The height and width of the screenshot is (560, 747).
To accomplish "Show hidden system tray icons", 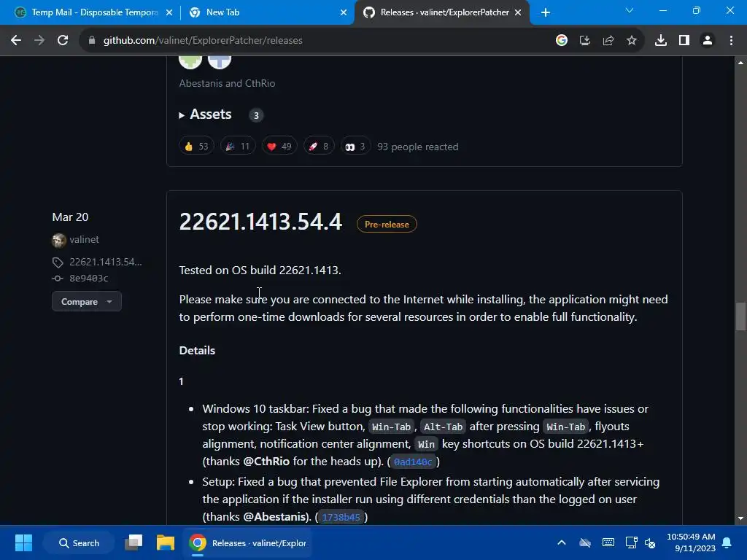I will point(562,542).
